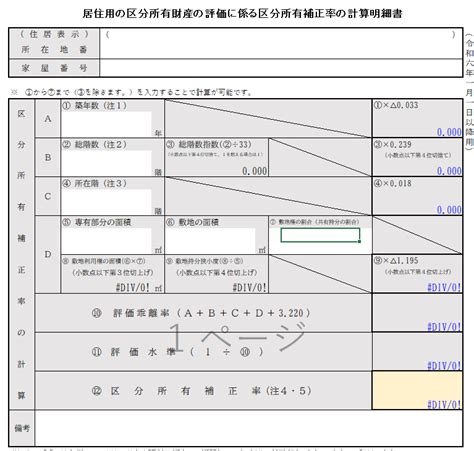The width and height of the screenshot is (474, 451).
Task: Click the 敷地の面積 input cell
Action: click(211, 241)
